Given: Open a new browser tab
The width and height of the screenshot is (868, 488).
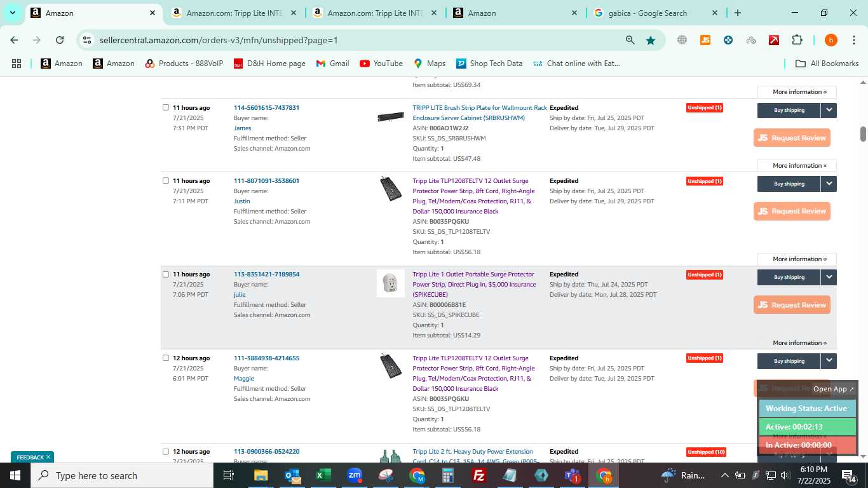Looking at the screenshot, I should (737, 13).
